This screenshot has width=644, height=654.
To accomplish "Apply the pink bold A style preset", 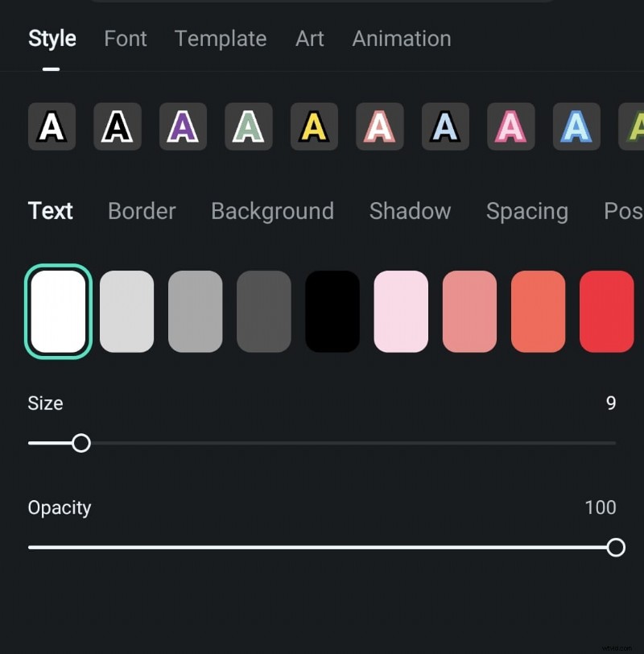I will click(x=510, y=126).
